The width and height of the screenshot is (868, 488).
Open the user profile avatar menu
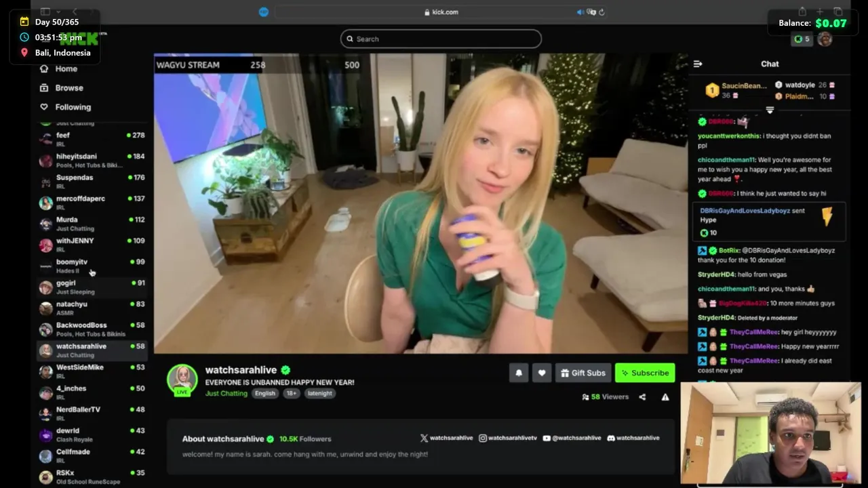click(x=825, y=39)
